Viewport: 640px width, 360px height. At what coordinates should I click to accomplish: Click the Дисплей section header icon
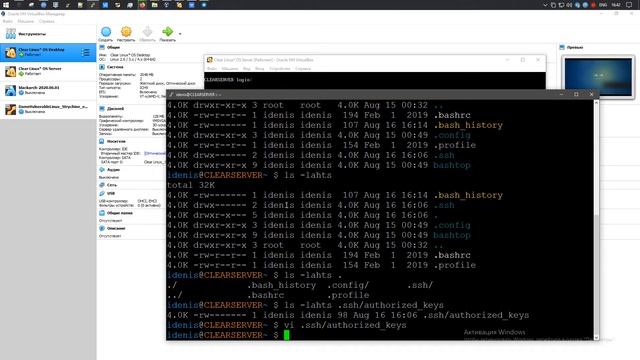coord(102,109)
